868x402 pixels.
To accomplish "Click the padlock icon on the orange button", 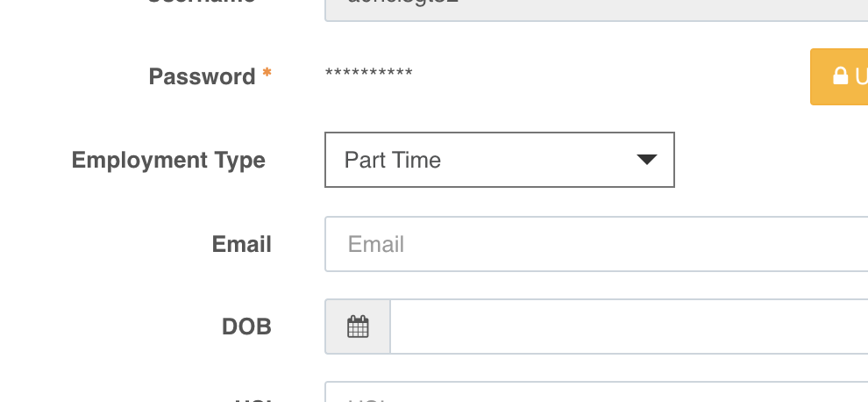I will point(840,76).
